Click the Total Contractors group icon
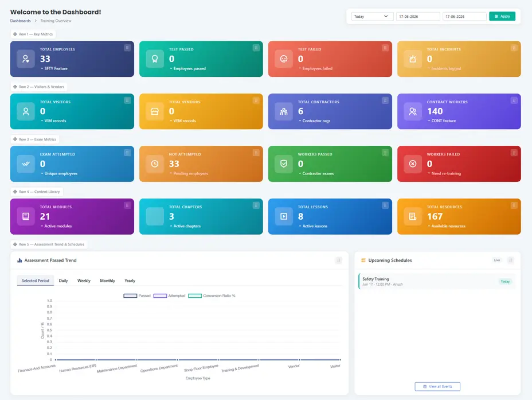532x400 pixels. click(284, 111)
